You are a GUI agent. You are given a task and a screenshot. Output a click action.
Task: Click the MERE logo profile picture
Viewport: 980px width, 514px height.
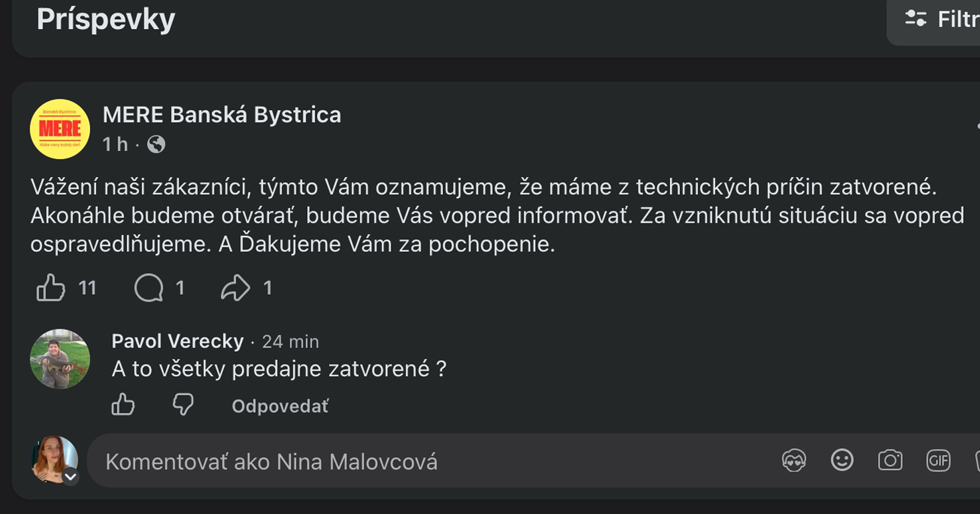[60, 129]
